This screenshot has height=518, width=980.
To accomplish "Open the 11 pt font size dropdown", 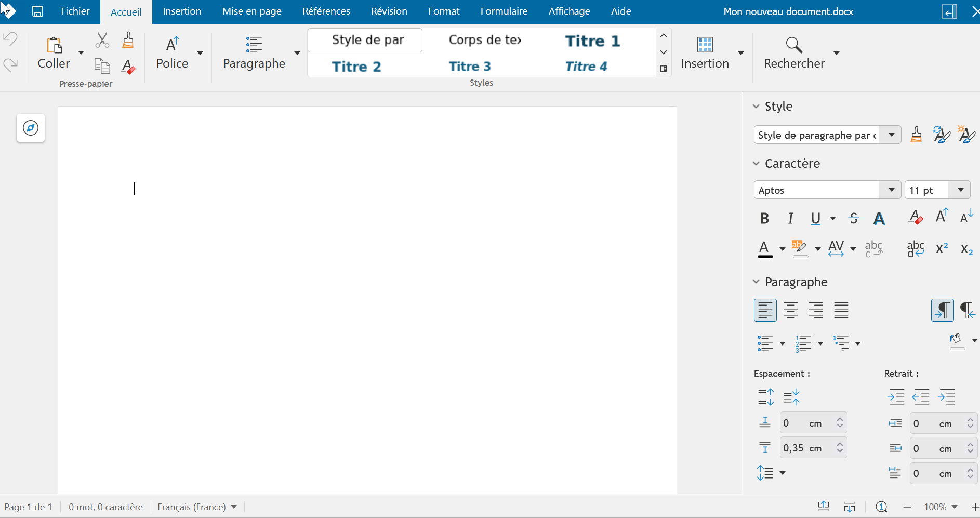I will click(961, 190).
